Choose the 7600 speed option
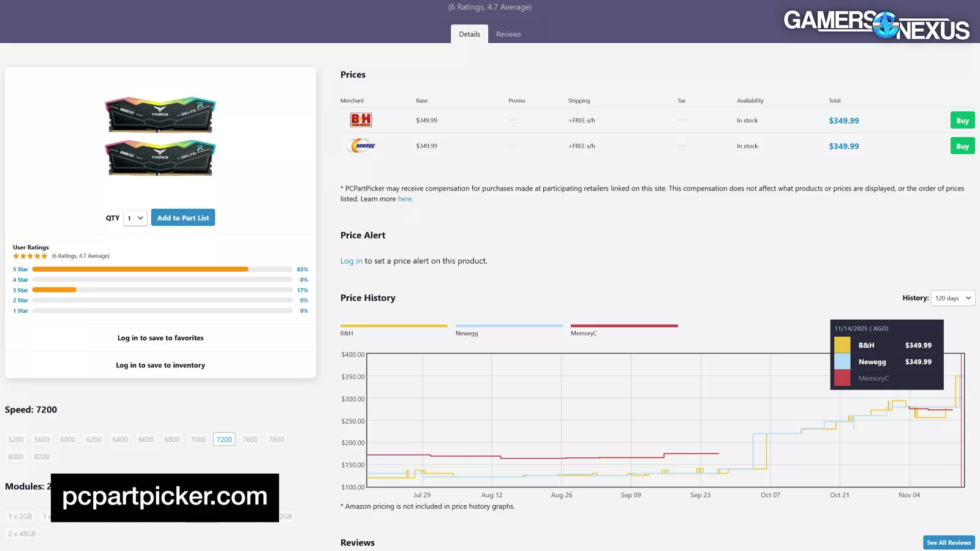Image resolution: width=980 pixels, height=551 pixels. 250,440
